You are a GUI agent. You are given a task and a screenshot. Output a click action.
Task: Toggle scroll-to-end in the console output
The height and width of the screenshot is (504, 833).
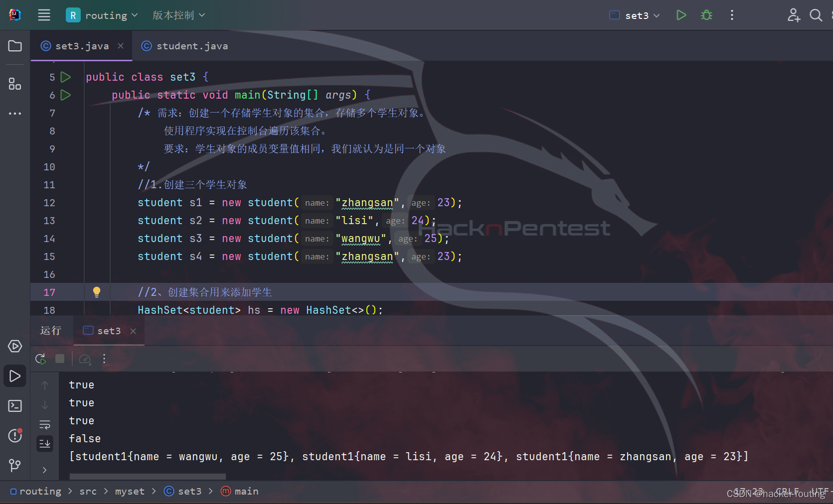click(x=44, y=443)
